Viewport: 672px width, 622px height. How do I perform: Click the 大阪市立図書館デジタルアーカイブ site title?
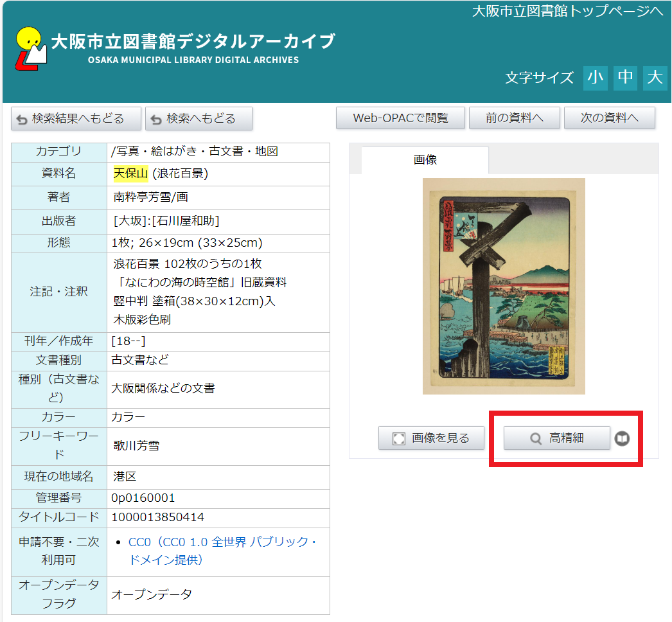(193, 42)
